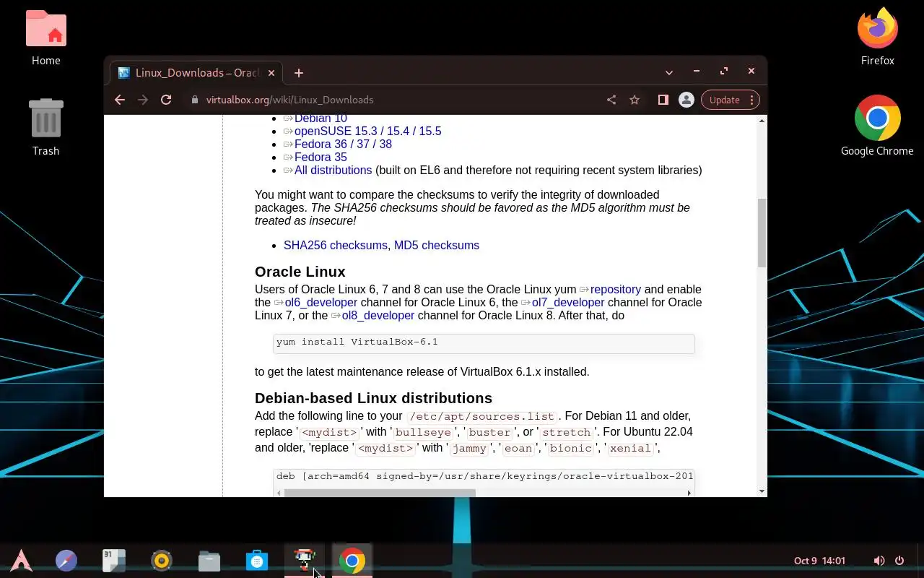Switch to Chrome in the taskbar
This screenshot has width=924, height=578.
[x=352, y=560]
